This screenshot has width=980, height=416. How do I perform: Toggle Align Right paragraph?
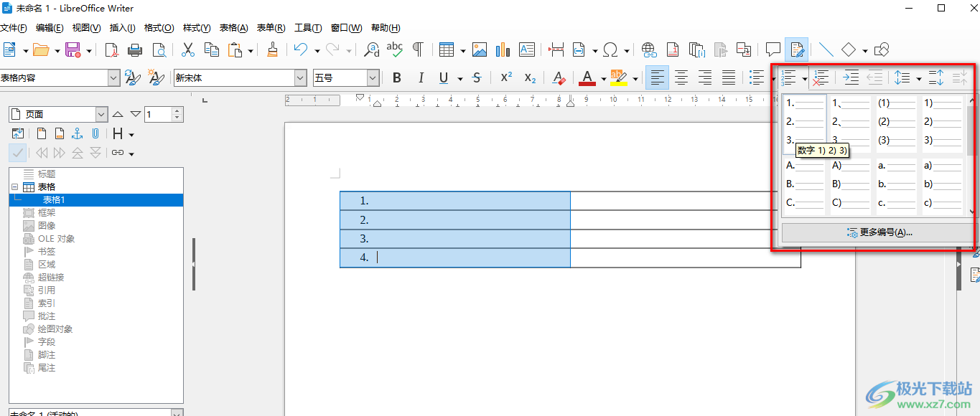[705, 77]
